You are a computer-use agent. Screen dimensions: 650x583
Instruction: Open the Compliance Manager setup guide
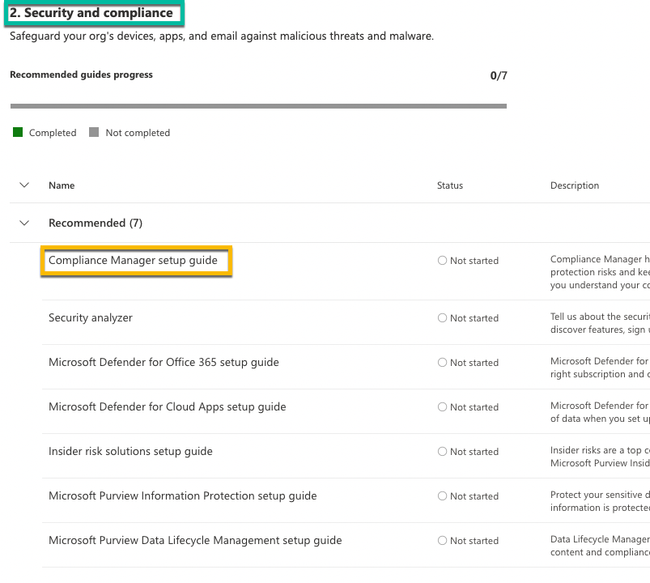coord(133,260)
